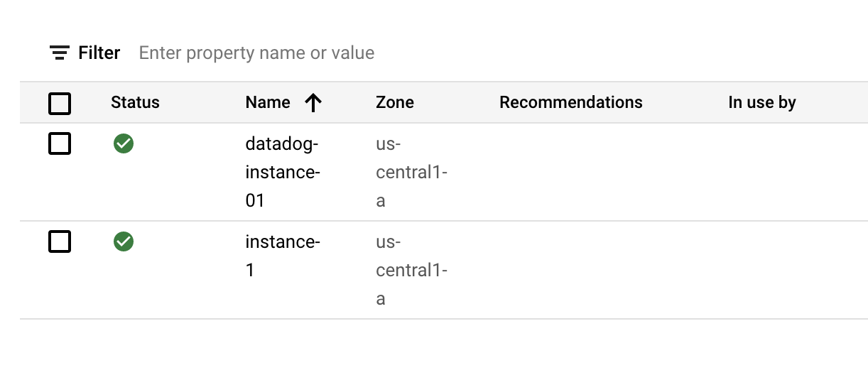Image resolution: width=868 pixels, height=375 pixels.
Task: Sort by the Name column header
Action: point(268,102)
